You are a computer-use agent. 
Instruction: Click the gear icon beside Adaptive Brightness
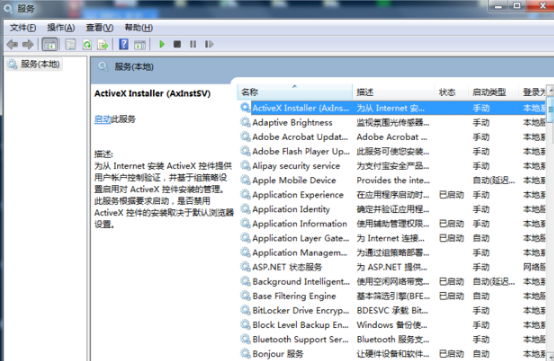pos(245,122)
